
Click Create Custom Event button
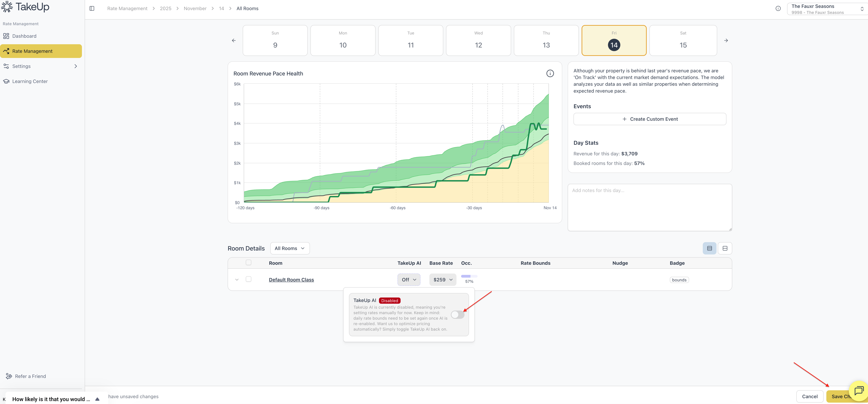tap(649, 119)
